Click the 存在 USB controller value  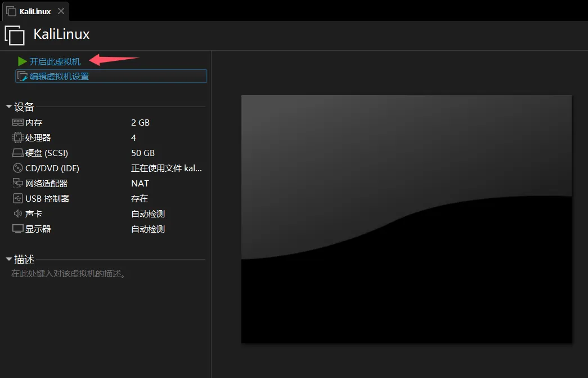140,198
